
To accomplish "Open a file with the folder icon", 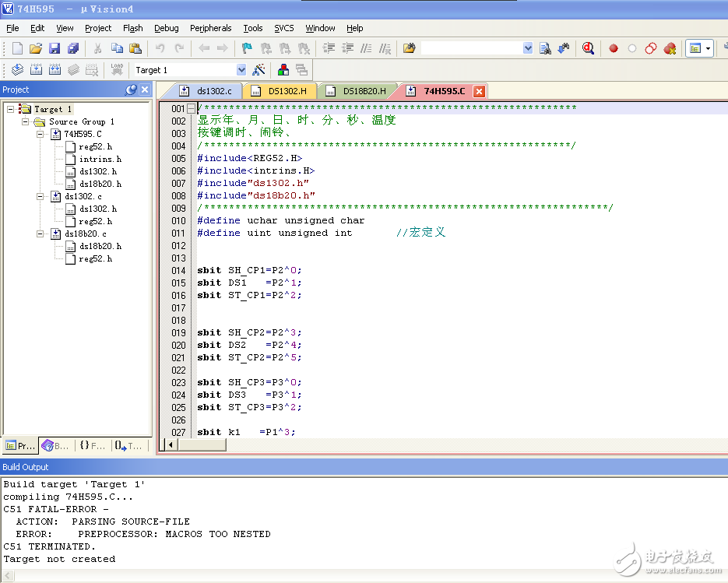I will [x=36, y=48].
